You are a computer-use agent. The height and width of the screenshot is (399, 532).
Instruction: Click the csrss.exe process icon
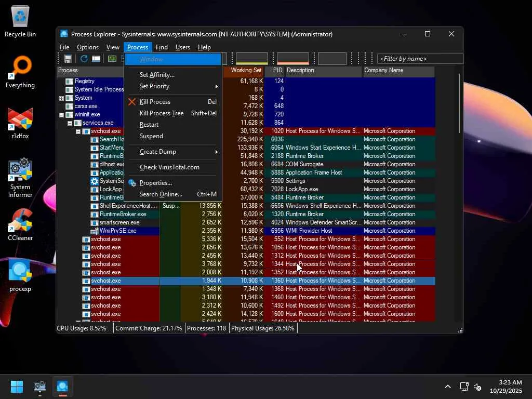pyautogui.click(x=69, y=106)
